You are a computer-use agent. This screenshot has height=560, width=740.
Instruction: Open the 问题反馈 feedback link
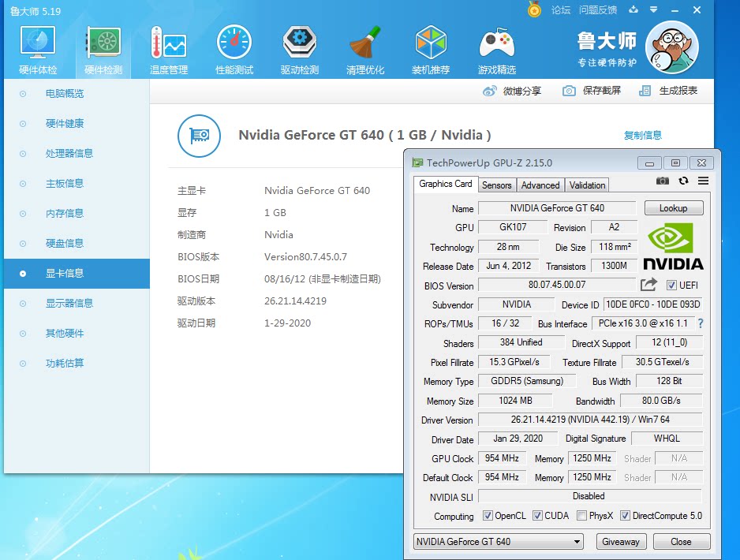point(598,10)
